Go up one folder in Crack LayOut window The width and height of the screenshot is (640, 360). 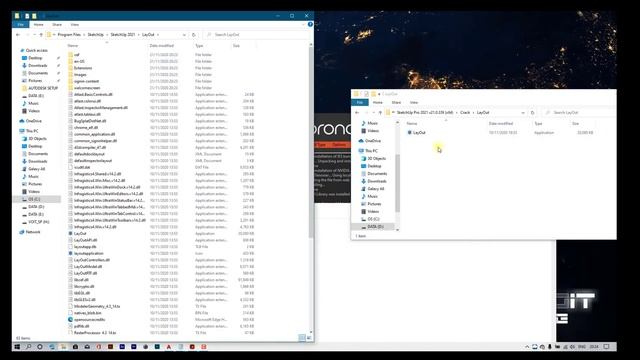(380, 113)
